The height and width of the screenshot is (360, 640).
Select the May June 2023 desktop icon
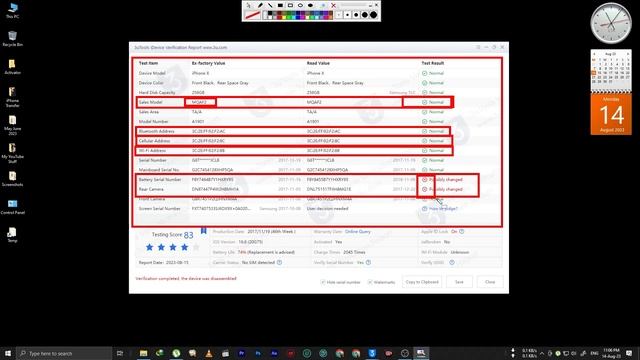click(x=12, y=125)
